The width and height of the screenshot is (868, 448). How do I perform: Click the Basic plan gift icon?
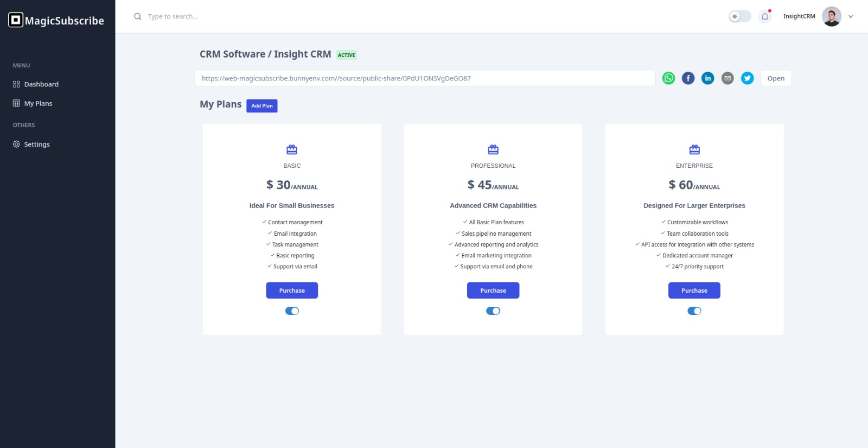292,149
